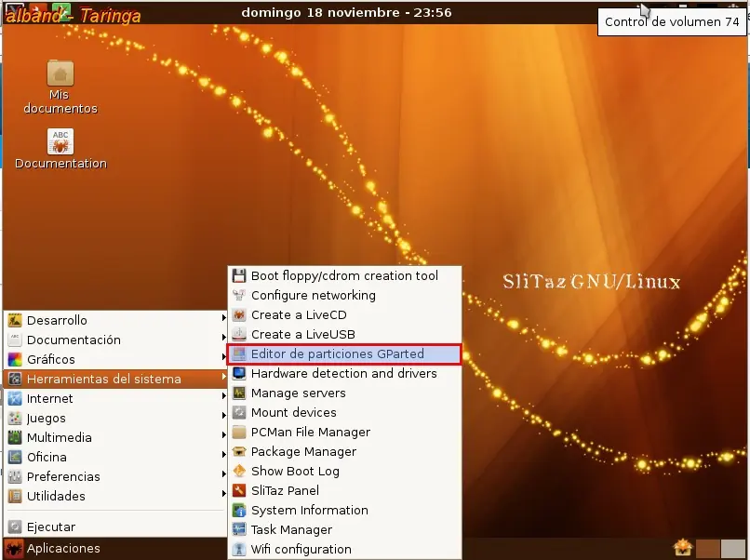The height and width of the screenshot is (560, 750).
Task: Click the Ejecutar run icon
Action: (15, 527)
